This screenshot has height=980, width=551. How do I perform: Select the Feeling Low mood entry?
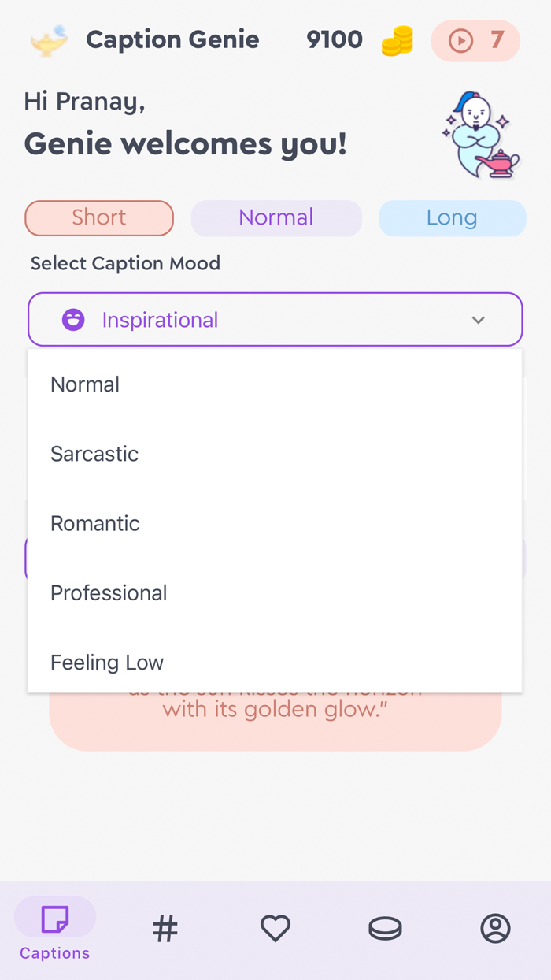click(x=107, y=662)
